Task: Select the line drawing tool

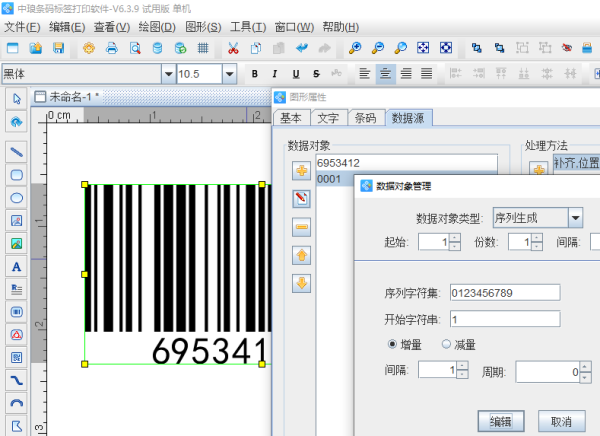Action: [16, 152]
